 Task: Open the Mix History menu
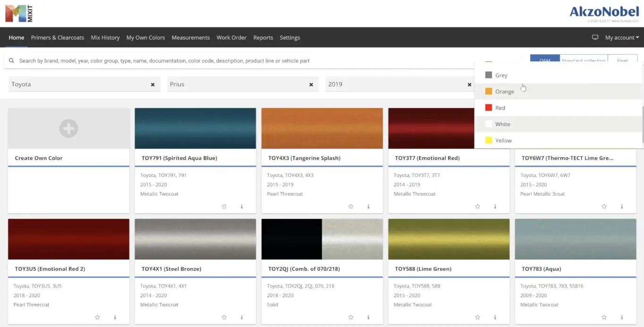pos(105,38)
